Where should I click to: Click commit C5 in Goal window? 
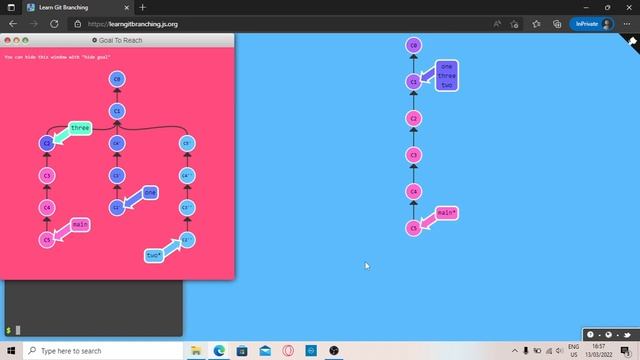(x=47, y=240)
